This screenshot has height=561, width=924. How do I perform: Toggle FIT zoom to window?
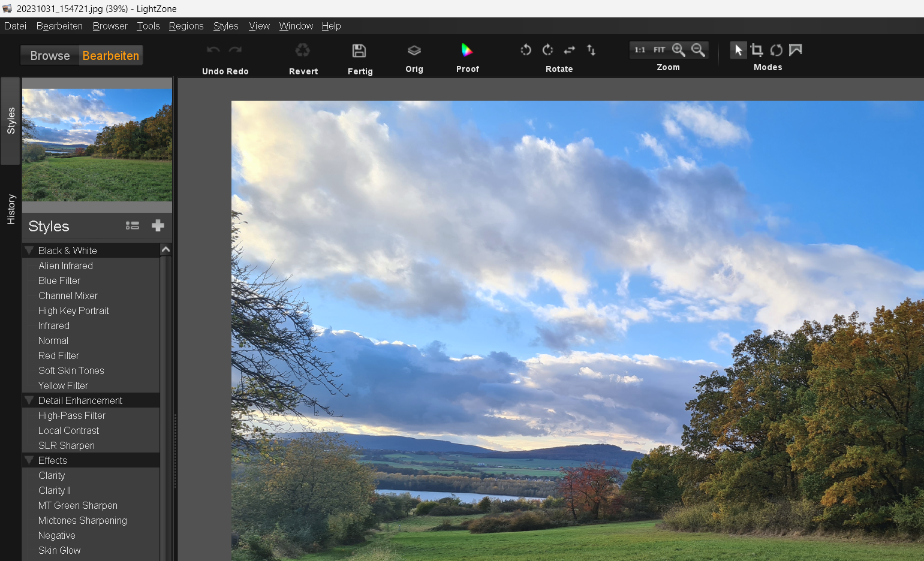click(659, 50)
